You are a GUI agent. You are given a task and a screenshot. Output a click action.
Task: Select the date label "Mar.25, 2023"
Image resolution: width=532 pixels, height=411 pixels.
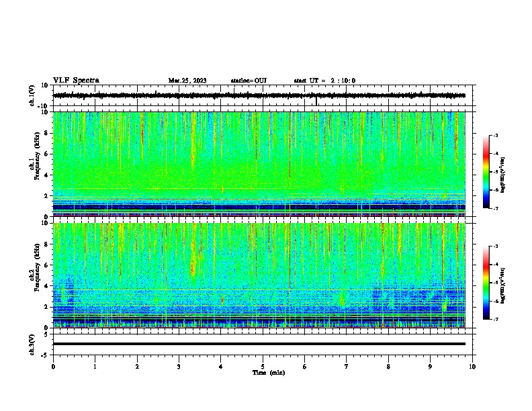[x=187, y=81]
